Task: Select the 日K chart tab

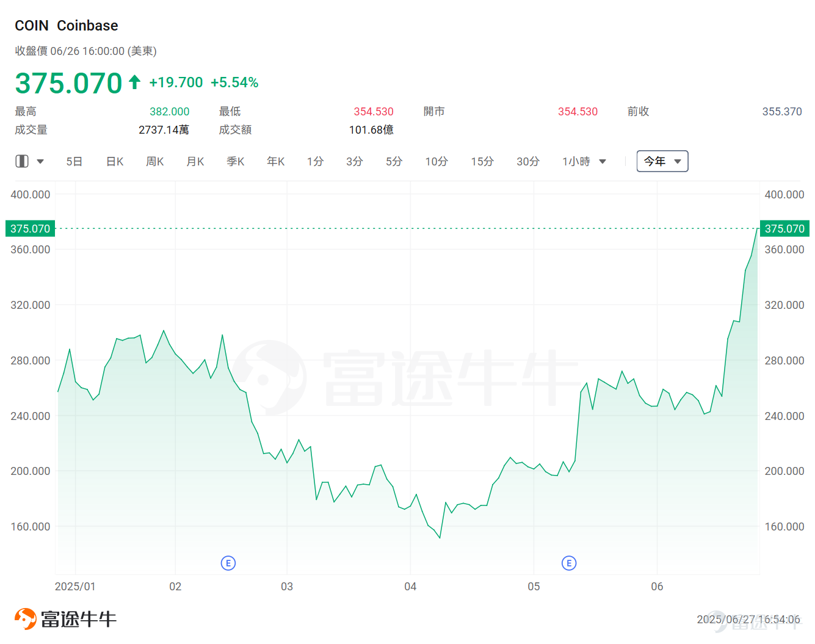Action: point(115,161)
